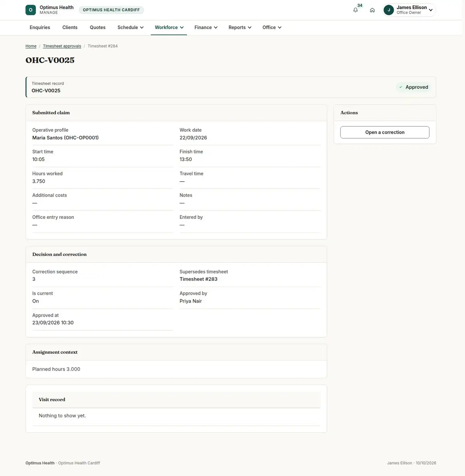
Task: Expand the Finance dropdown menu
Action: pyautogui.click(x=206, y=27)
